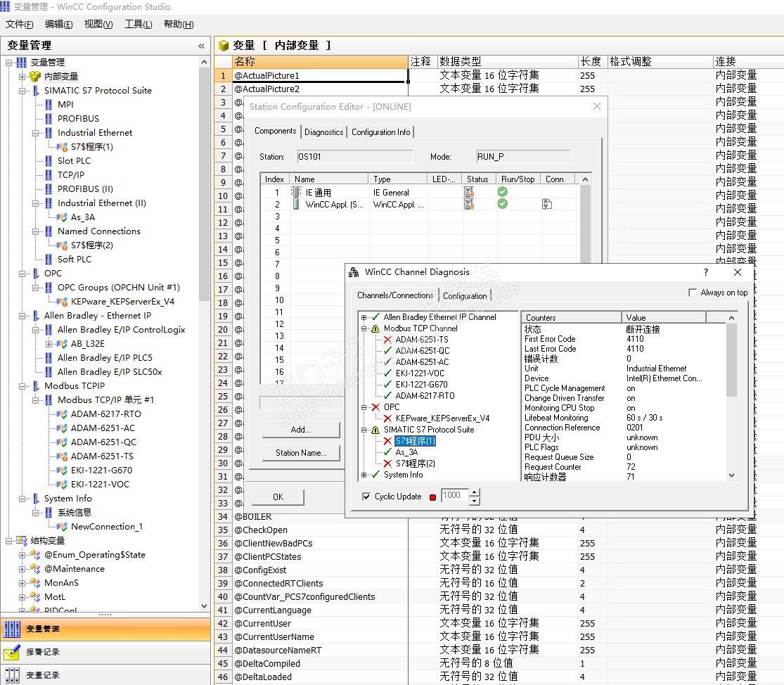Click the 内部变量 yellow cubes icon

(x=34, y=77)
